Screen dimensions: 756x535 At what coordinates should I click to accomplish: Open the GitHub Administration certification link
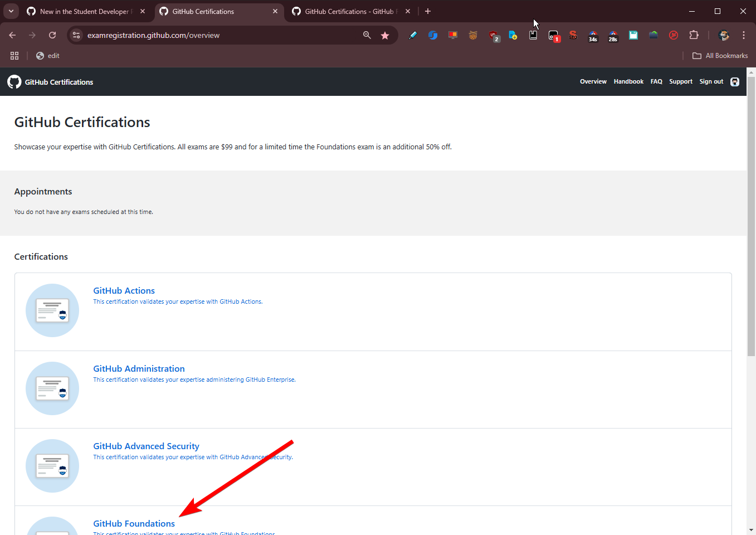point(139,369)
